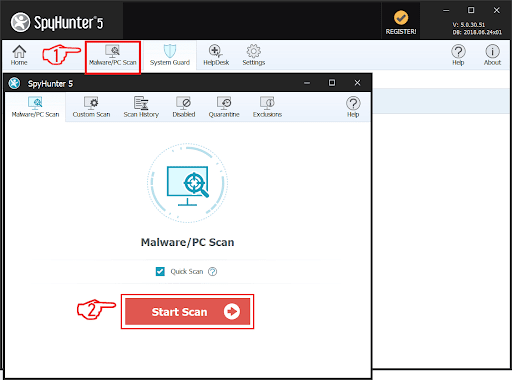Open the Exclusions tab
Screen dimensions: 512x380
click(x=267, y=107)
